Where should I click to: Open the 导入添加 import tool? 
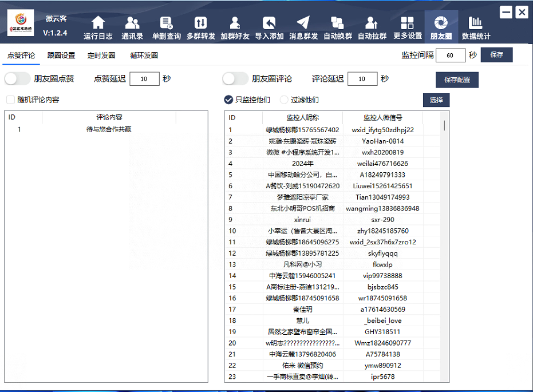269,26
